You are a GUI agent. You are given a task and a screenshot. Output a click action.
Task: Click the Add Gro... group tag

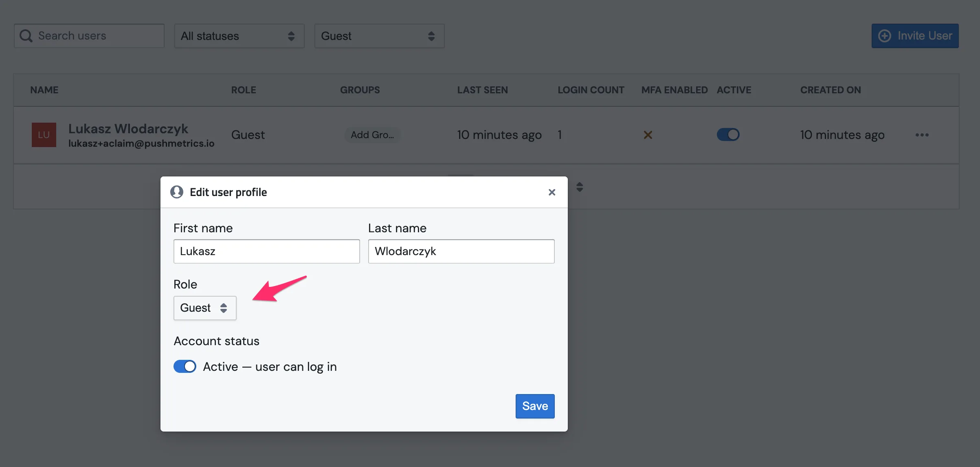[372, 135]
